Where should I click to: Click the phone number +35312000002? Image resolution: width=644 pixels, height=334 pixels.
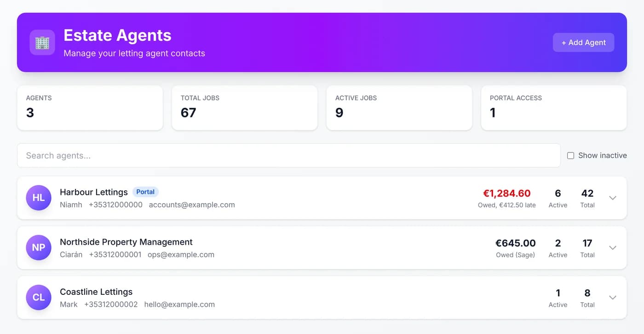coord(111,304)
